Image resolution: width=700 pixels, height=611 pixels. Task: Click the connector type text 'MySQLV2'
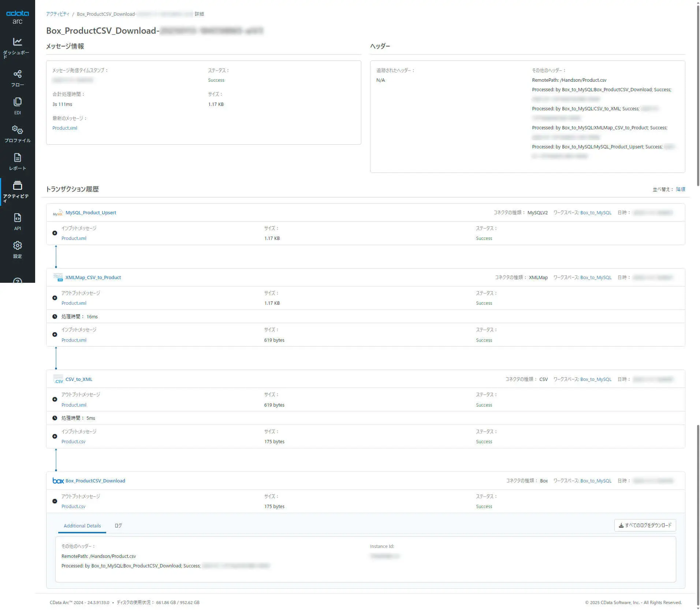pos(537,213)
